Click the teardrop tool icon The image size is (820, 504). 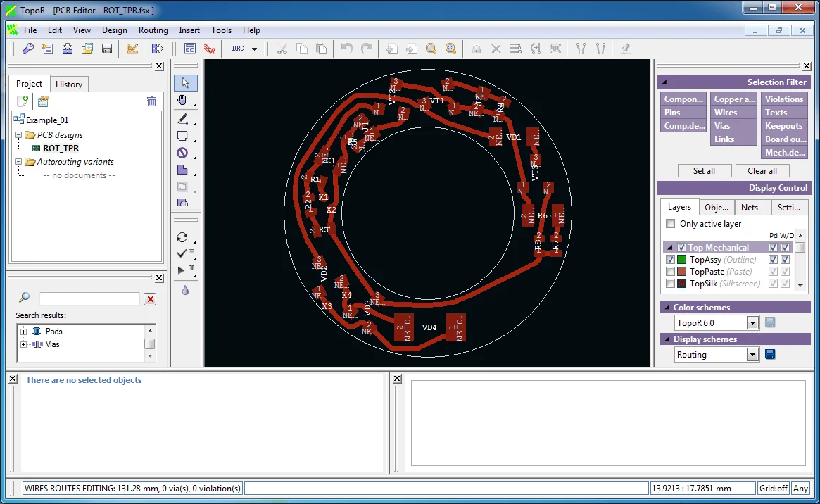pyautogui.click(x=185, y=290)
